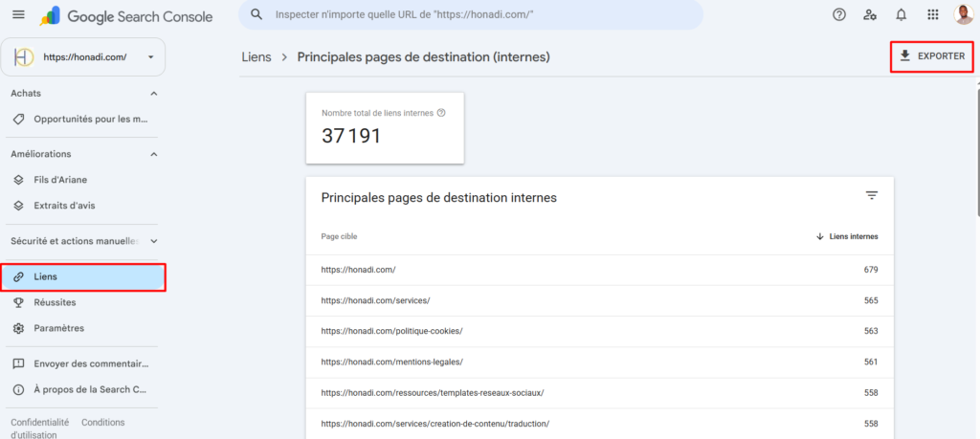Click the 679 internal links value
The height and width of the screenshot is (439, 980).
(x=871, y=270)
